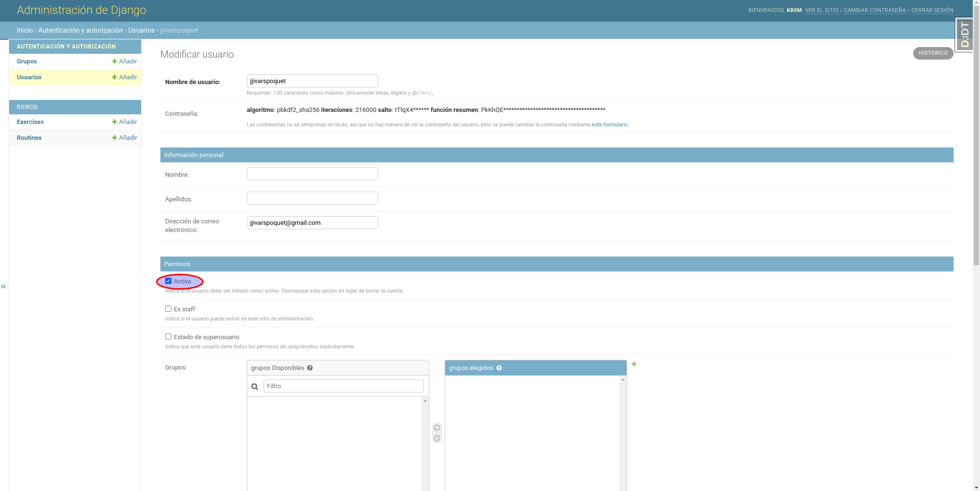The width and height of the screenshot is (980, 491).
Task: Add a new user via Añadir
Action: pos(124,77)
